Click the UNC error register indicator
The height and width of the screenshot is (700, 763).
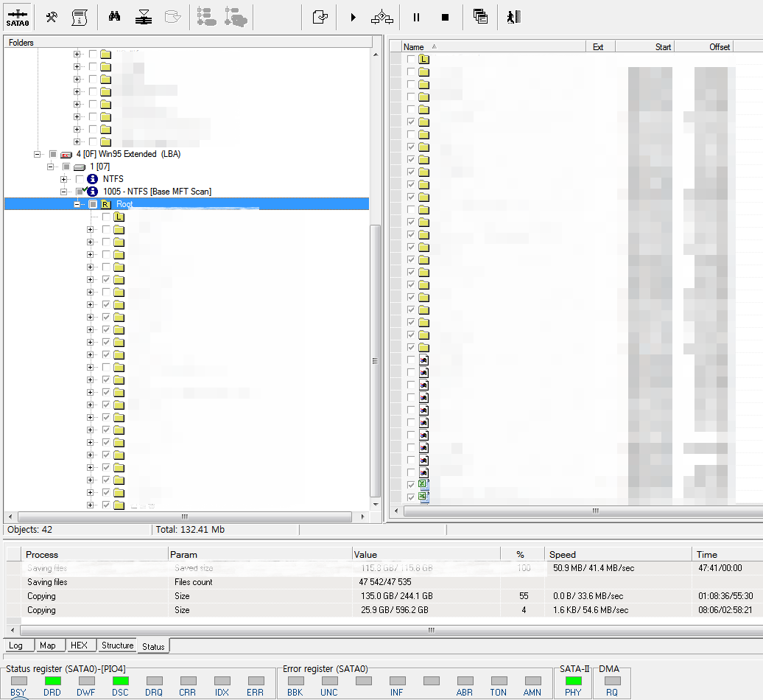[329, 681]
